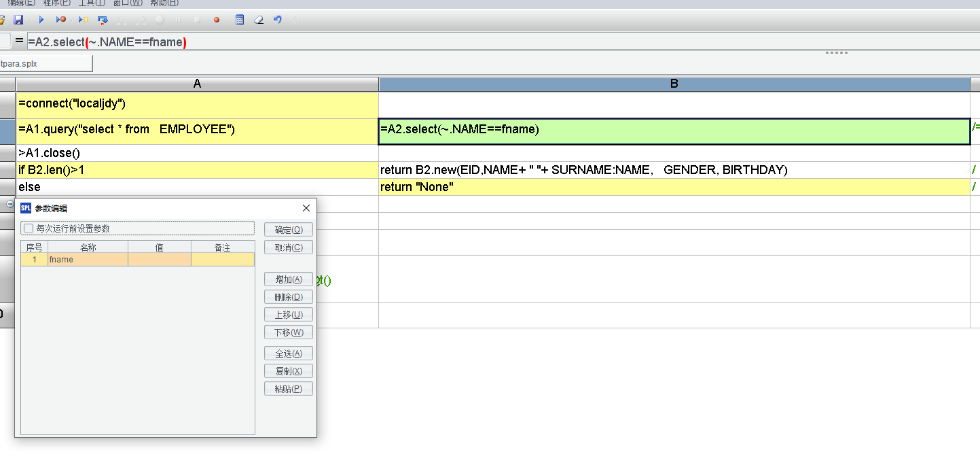Viewport: 980px width, 465px height.
Task: Click the 增加(A) add parameter button
Action: 289,279
